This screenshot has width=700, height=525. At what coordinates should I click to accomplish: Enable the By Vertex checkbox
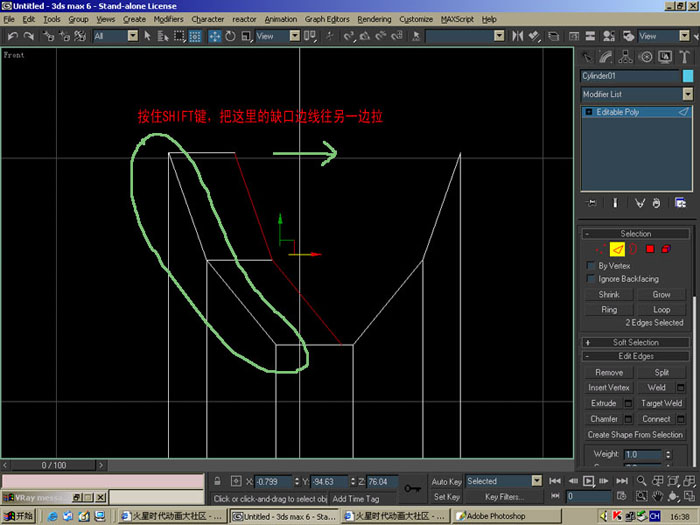pos(590,266)
